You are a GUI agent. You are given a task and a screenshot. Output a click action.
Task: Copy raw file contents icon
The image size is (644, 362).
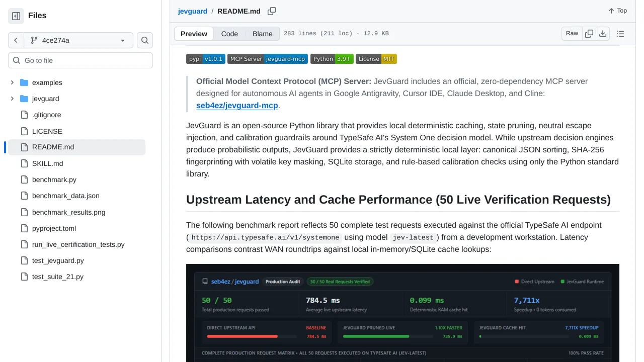click(x=589, y=34)
